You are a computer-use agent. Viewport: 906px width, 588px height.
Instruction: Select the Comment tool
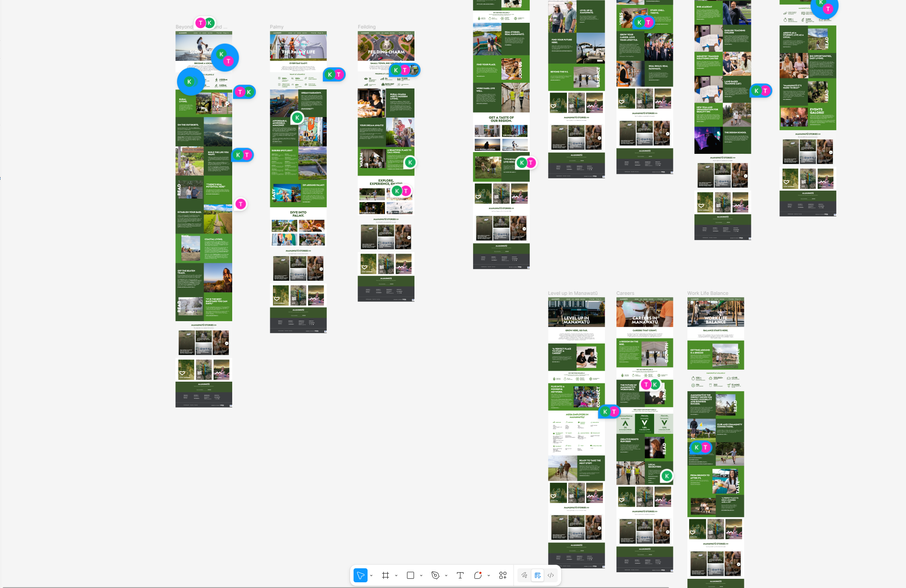[478, 575]
